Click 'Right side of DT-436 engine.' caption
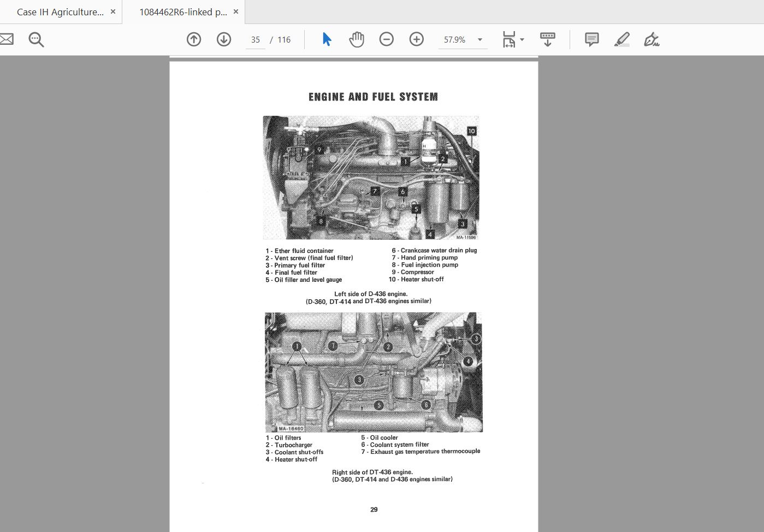Viewport: 764px width, 532px height. (x=372, y=472)
